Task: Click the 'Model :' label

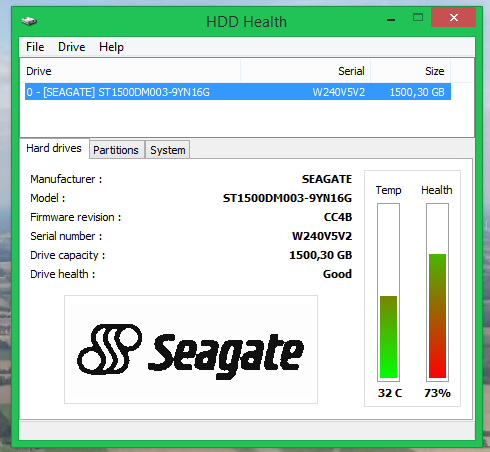Action: coord(48,198)
